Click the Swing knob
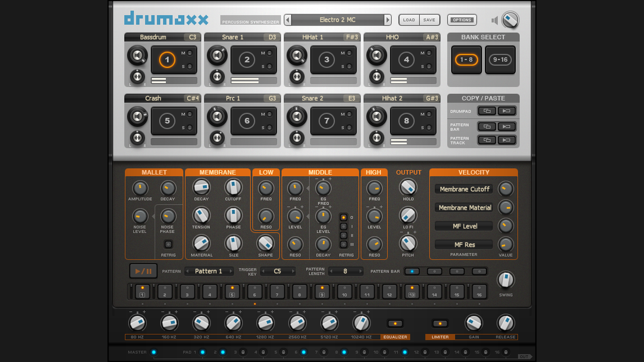This screenshot has height=362, width=644. coord(506,280)
